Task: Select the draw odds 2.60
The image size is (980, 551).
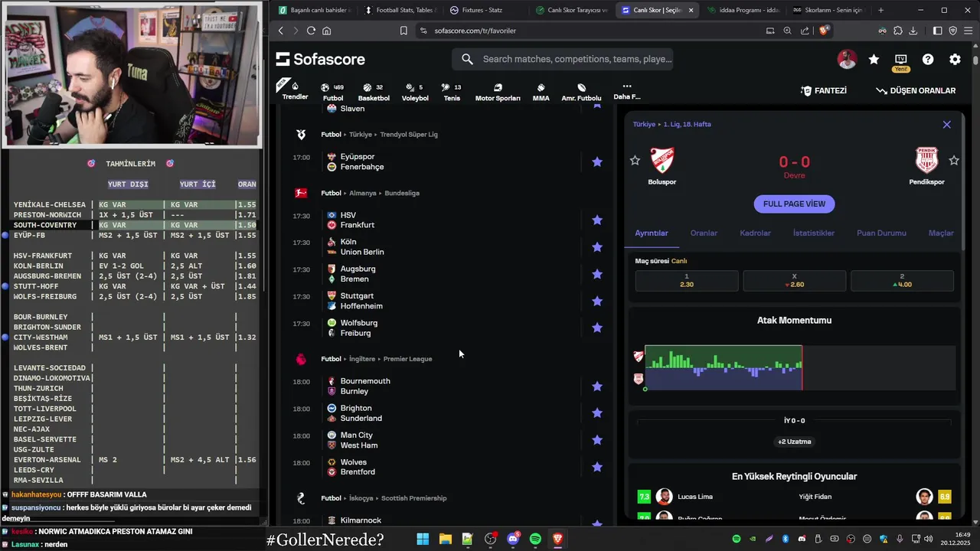Action: (x=794, y=280)
